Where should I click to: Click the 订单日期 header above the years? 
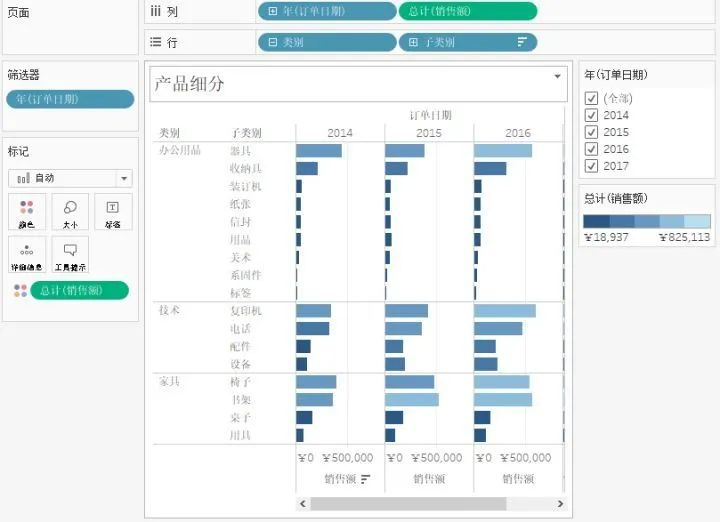(x=430, y=115)
